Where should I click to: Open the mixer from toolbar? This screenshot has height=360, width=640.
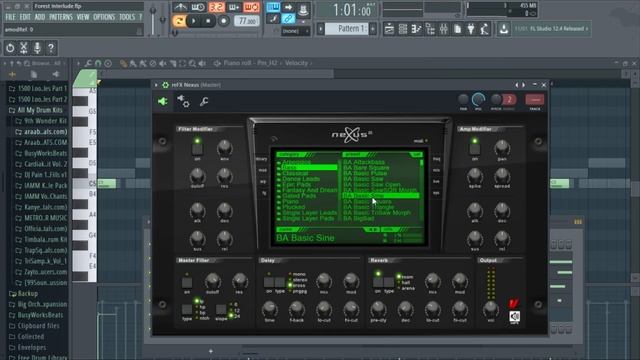pyautogui.click(x=444, y=29)
